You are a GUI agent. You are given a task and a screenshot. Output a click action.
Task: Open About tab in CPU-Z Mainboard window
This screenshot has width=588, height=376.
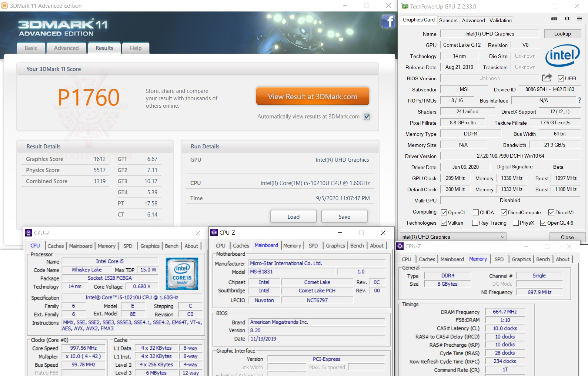click(x=377, y=246)
